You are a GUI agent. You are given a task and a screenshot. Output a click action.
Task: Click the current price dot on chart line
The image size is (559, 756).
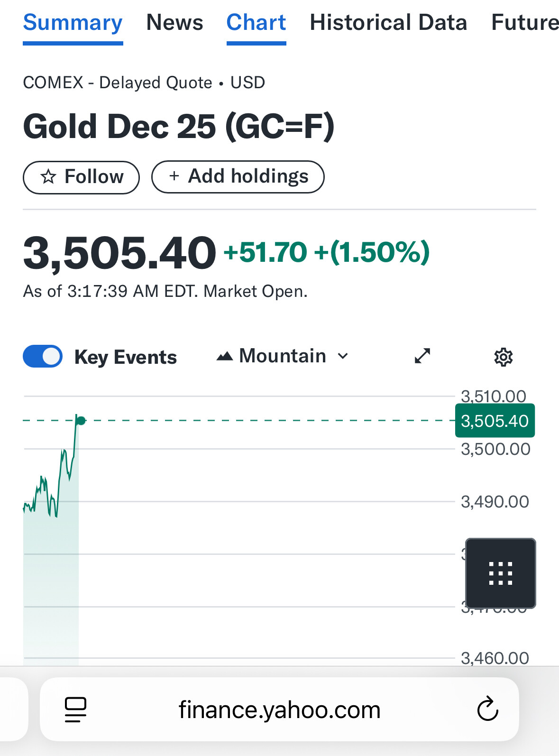coord(81,421)
